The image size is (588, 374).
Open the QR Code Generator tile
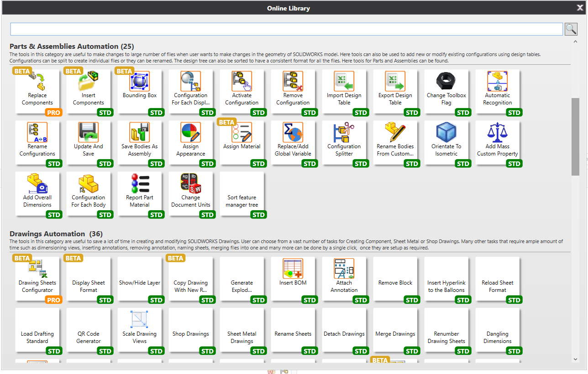tap(89, 330)
